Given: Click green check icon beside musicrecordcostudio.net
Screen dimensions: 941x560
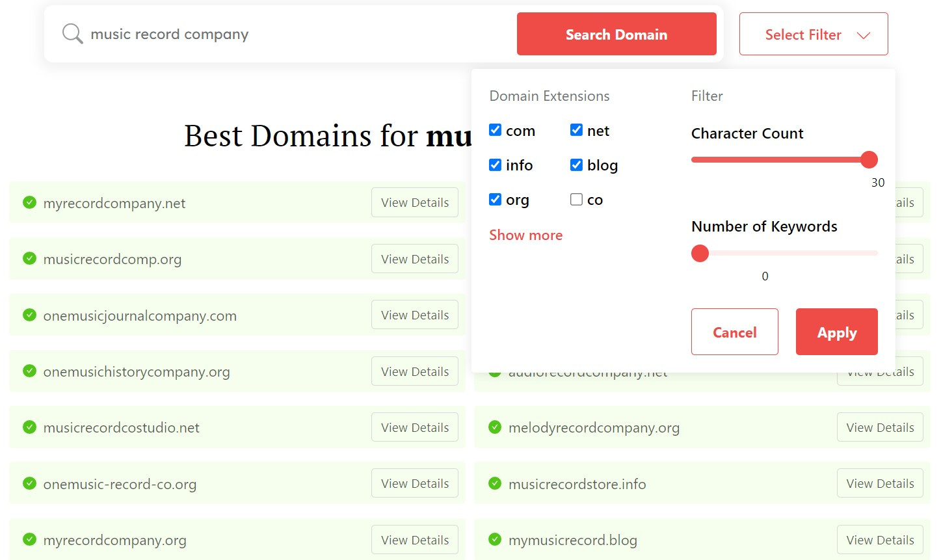Looking at the screenshot, I should tap(29, 427).
